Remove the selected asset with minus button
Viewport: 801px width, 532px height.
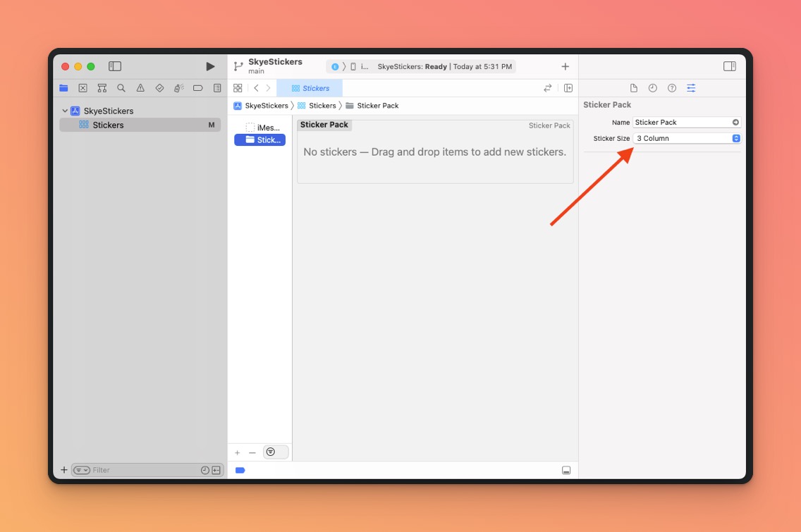point(252,452)
